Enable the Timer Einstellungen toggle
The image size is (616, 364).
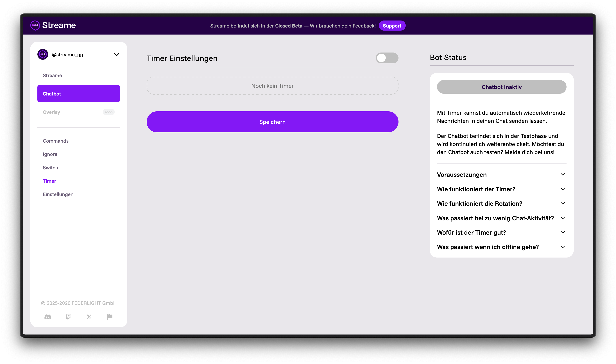(x=387, y=58)
